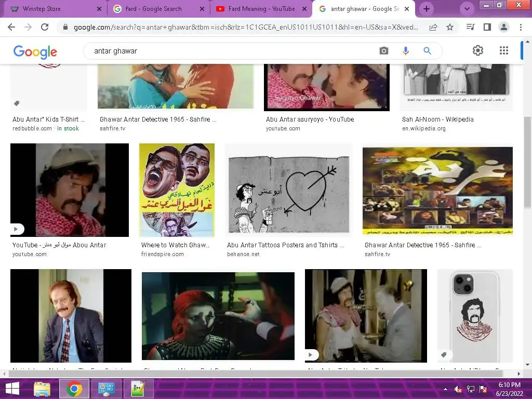532x399 pixels.
Task: Open the man in suit and tie thumbnail
Action: [x=71, y=316]
